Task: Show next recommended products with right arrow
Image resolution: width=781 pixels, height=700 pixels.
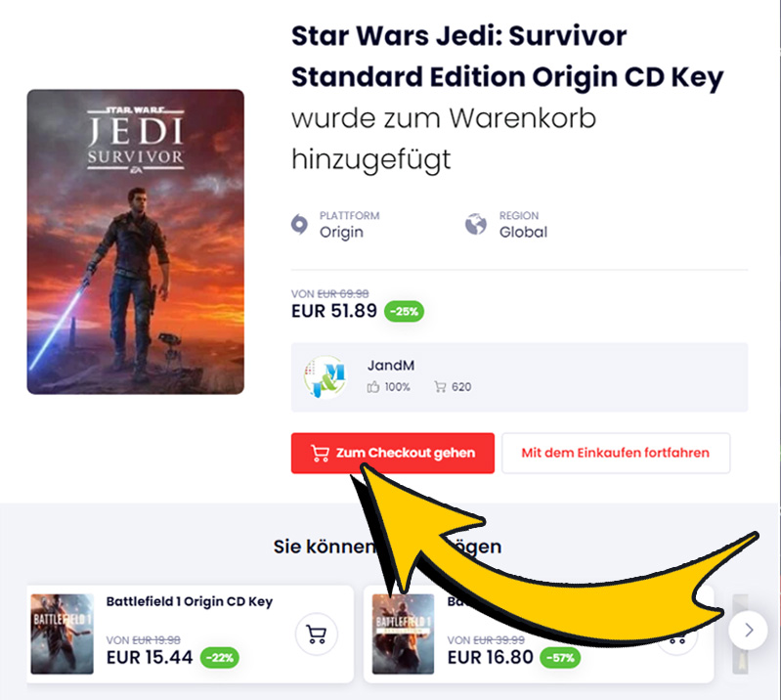Action: click(x=748, y=631)
